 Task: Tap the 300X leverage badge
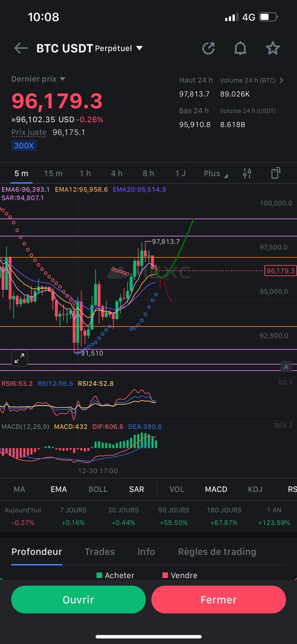[24, 145]
